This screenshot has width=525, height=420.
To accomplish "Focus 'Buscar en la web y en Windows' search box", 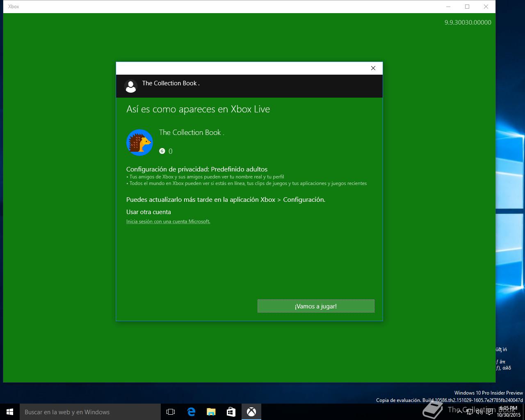I will [x=90, y=412].
